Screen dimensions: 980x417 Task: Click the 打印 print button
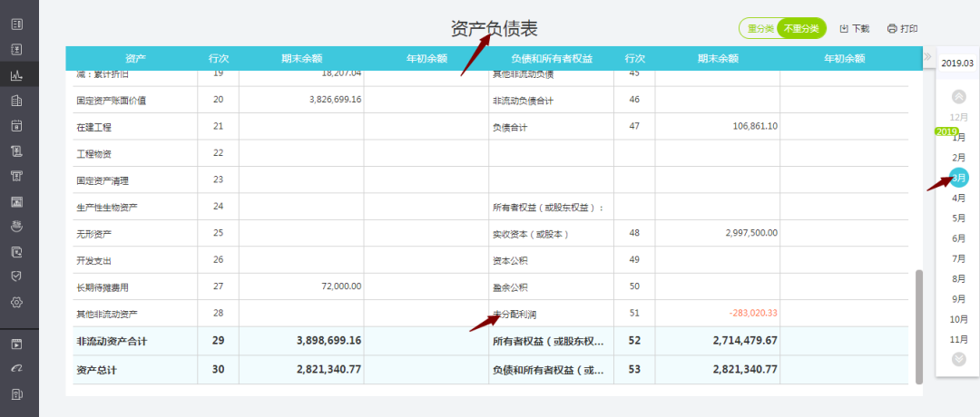(902, 29)
